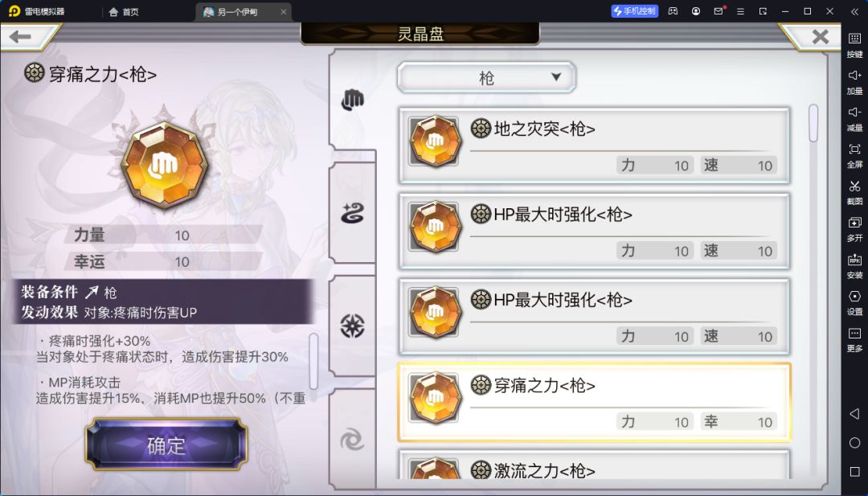Switch to the star compass grasta tab
868x496 pixels.
tap(352, 326)
